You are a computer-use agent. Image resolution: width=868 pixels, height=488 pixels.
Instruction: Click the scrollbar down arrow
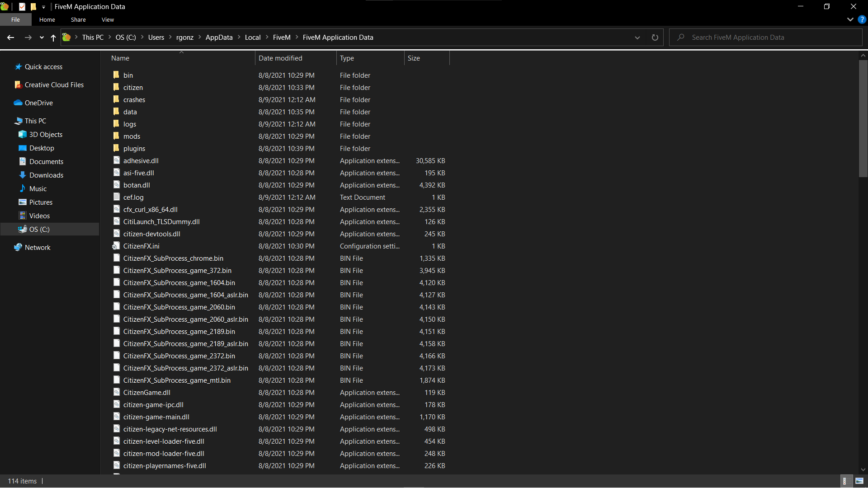point(863,469)
